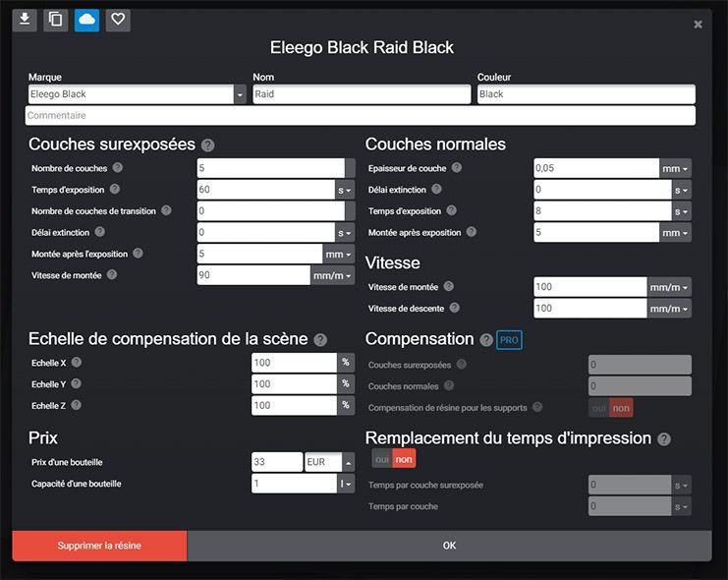
Task: Confirm with the OK button
Action: (x=449, y=546)
